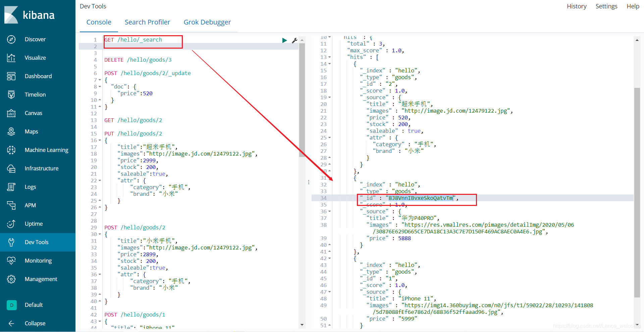This screenshot has width=644, height=332.
Task: Run request with green play icon
Action: 284,40
